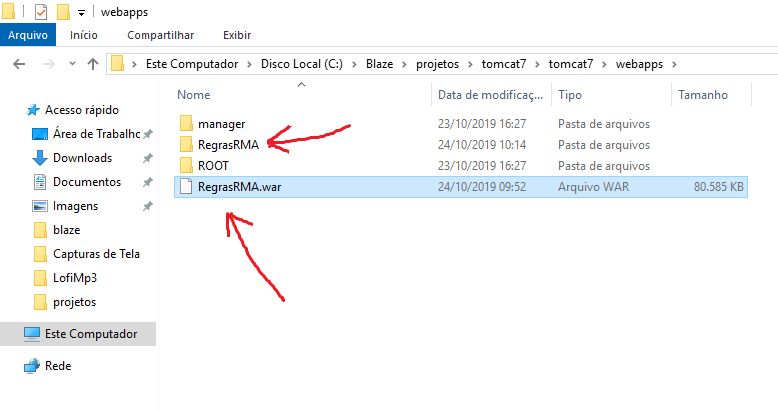Click Blaze in the address path
Screen dimensions: 778x410
coord(380,64)
